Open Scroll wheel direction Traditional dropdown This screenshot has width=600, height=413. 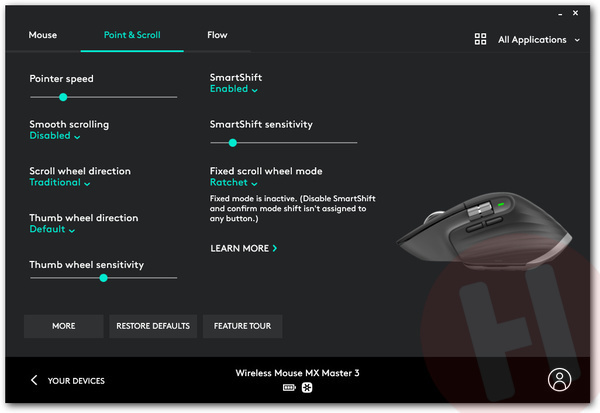[60, 183]
